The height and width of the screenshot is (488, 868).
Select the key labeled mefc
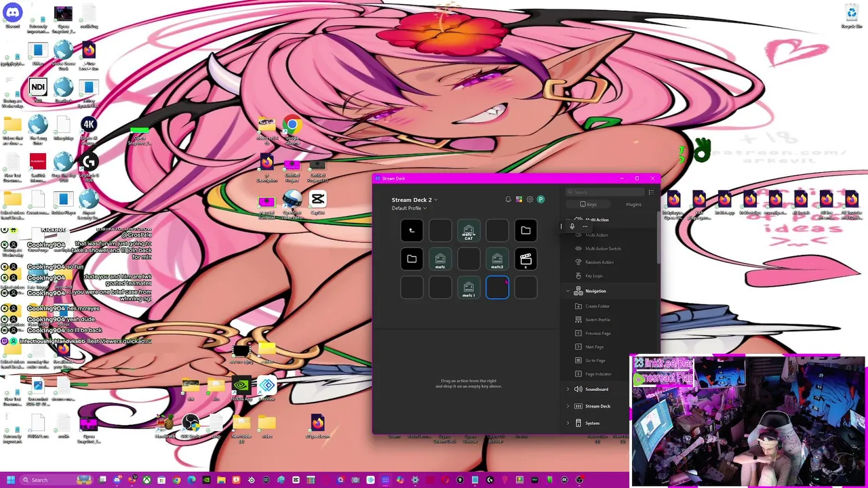pos(440,259)
